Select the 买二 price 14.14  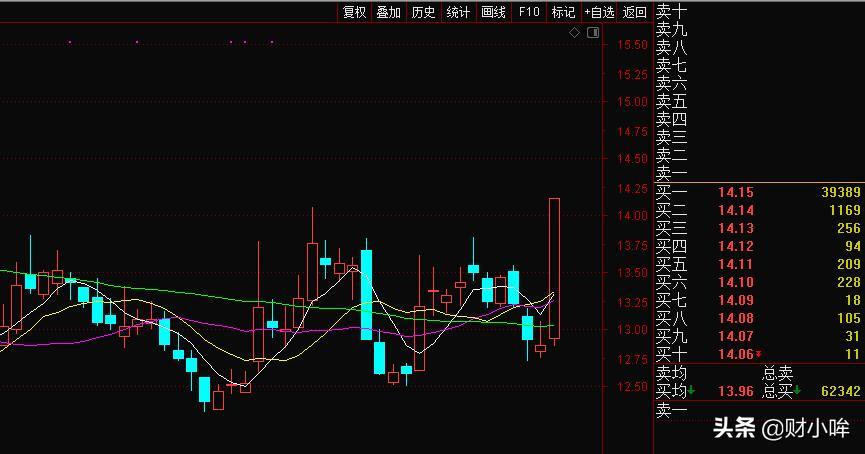(735, 210)
